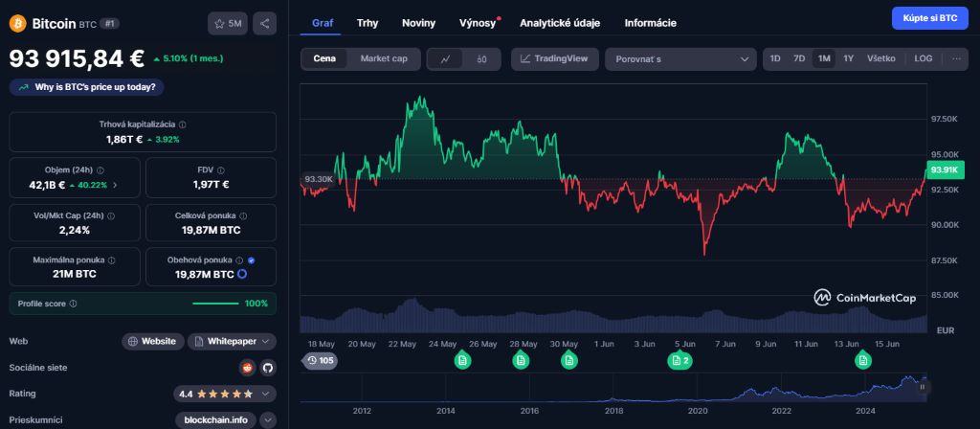Viewport: 980px width, 429px height.
Task: Click the 105 history events badge
Action: pos(320,360)
